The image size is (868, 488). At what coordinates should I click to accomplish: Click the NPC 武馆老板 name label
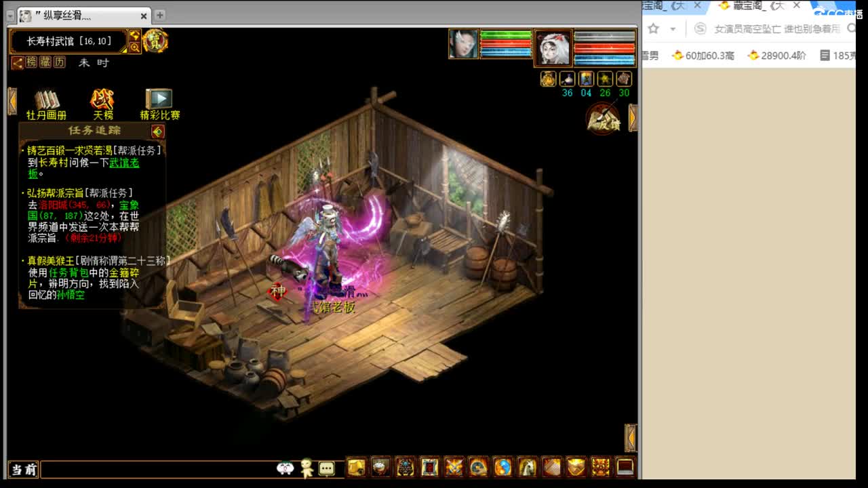pyautogui.click(x=332, y=307)
